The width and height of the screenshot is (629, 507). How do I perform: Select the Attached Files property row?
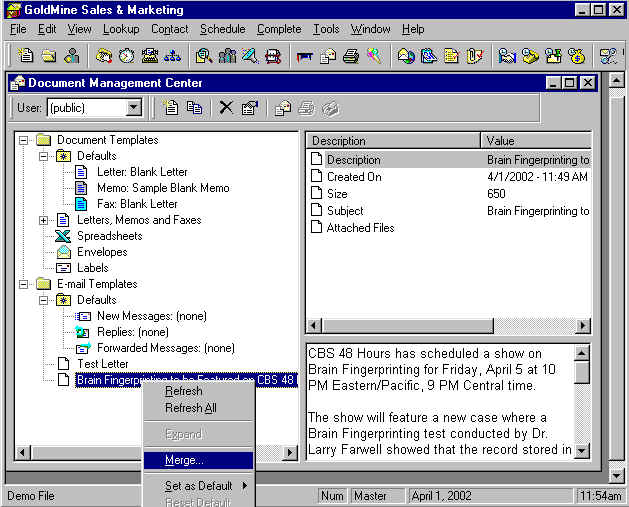point(448,228)
